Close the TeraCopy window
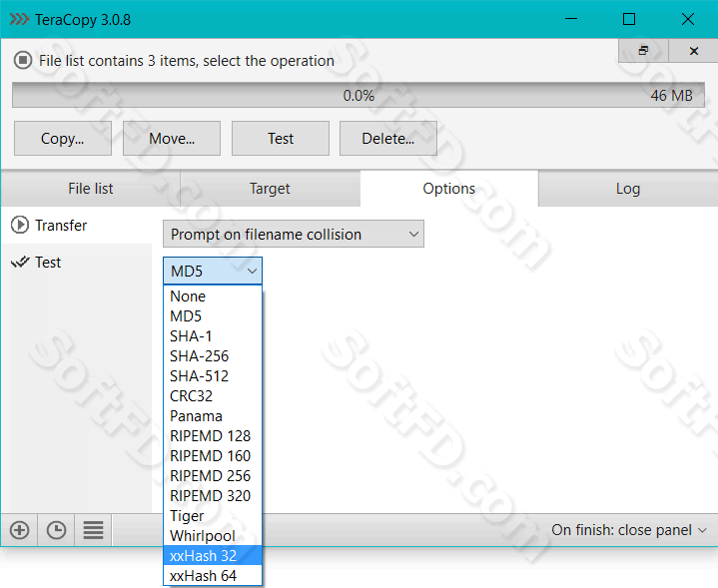The width and height of the screenshot is (718, 588). (x=688, y=19)
